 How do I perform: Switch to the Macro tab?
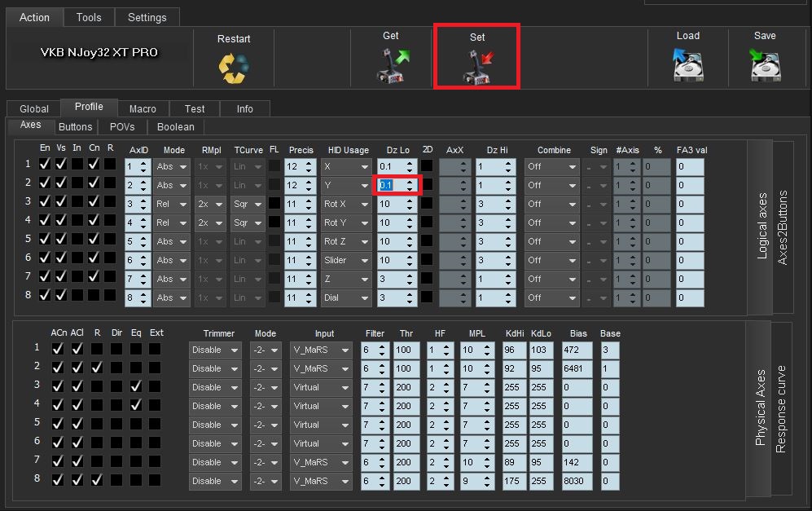pyautogui.click(x=143, y=108)
